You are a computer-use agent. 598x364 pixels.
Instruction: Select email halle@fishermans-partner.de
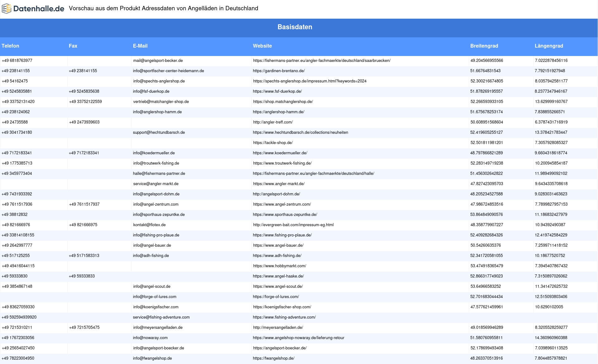click(159, 174)
